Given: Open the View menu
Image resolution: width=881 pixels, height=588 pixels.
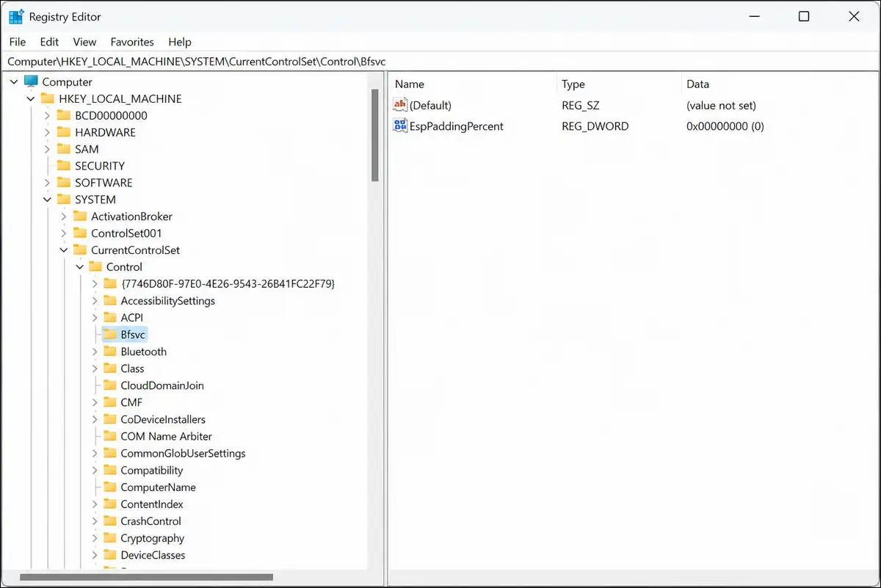Looking at the screenshot, I should tap(84, 42).
